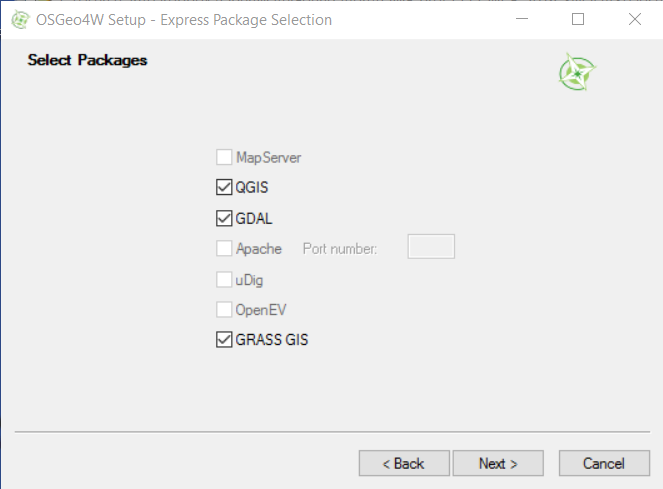
Task: Enable the MapServer checkbox
Action: pyautogui.click(x=224, y=157)
